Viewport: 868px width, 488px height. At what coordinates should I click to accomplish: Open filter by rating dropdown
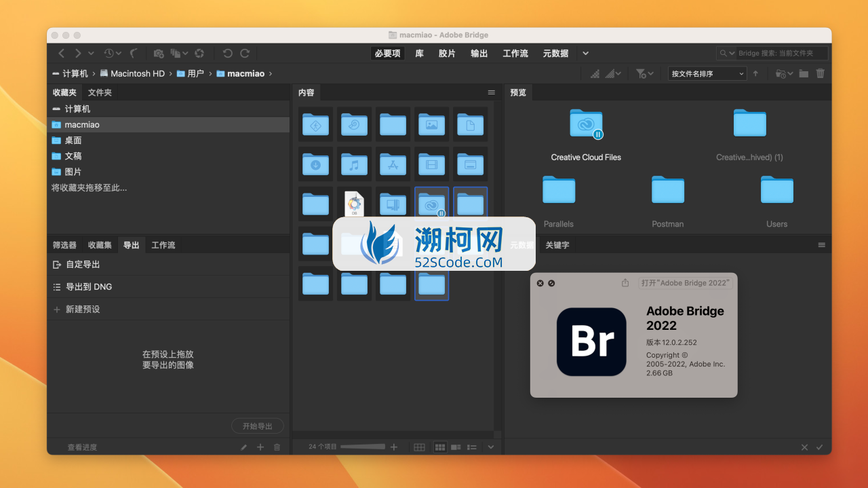pos(644,73)
